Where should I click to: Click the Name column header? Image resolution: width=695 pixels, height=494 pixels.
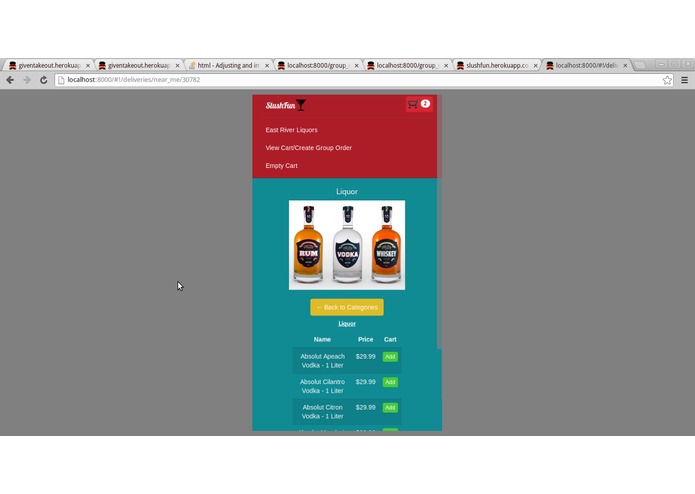coord(322,339)
